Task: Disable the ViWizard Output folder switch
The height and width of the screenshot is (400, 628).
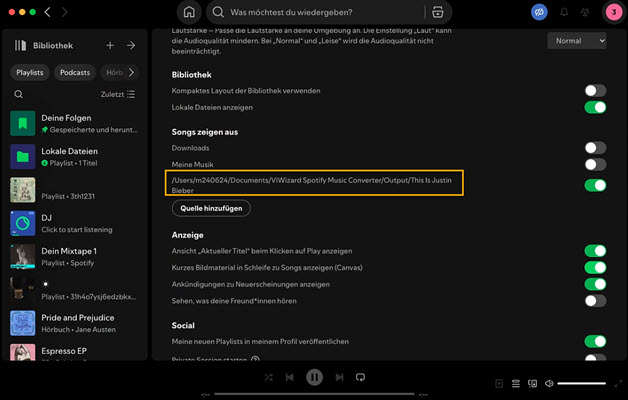Action: tap(595, 185)
